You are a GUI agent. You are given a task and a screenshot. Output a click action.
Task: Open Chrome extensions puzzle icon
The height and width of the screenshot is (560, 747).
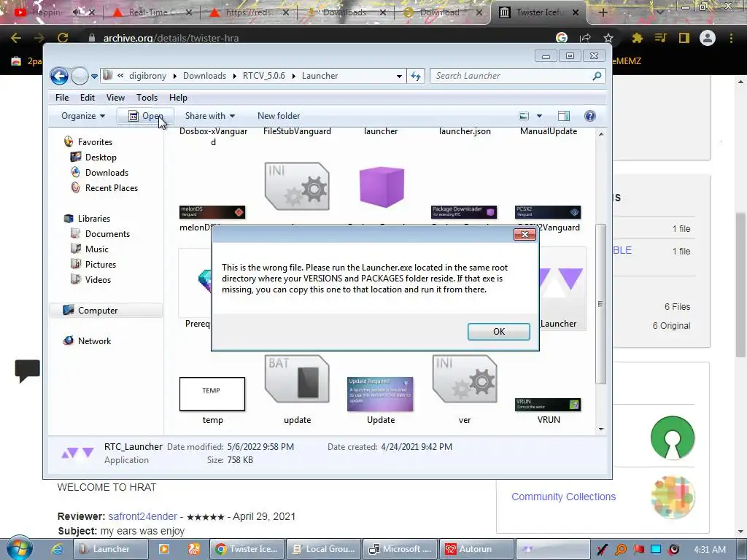tap(637, 38)
